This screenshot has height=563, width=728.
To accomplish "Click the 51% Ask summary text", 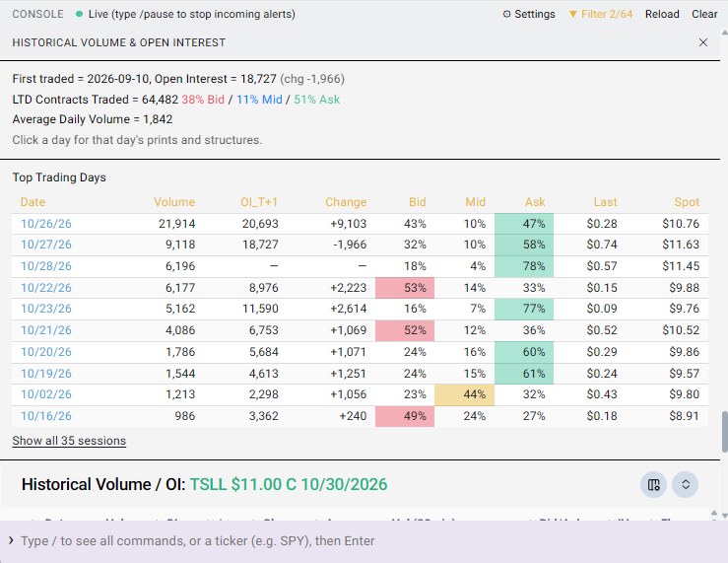I will (316, 100).
